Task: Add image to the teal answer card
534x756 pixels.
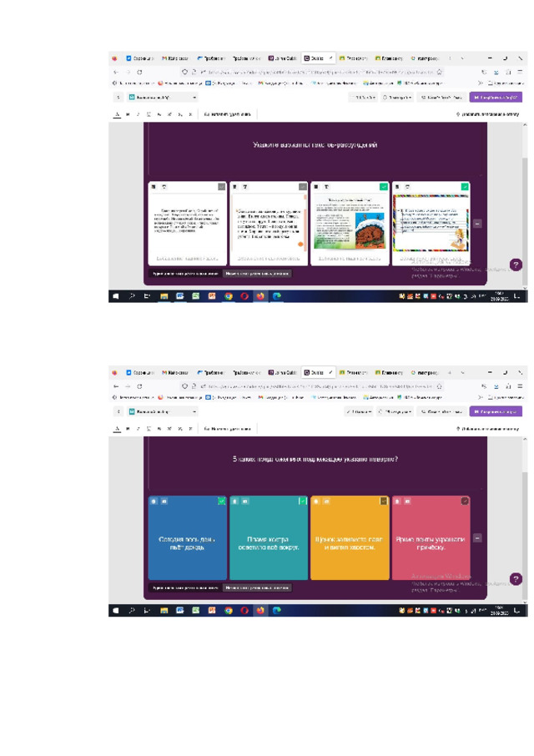Action: click(245, 501)
